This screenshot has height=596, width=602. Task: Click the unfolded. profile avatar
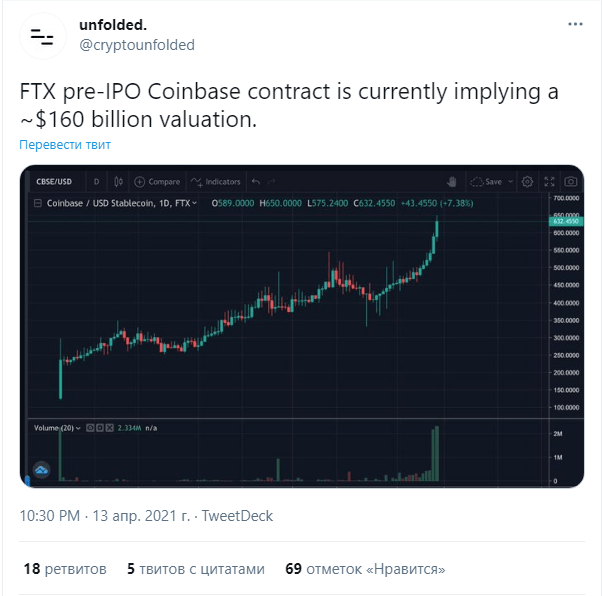click(x=43, y=36)
